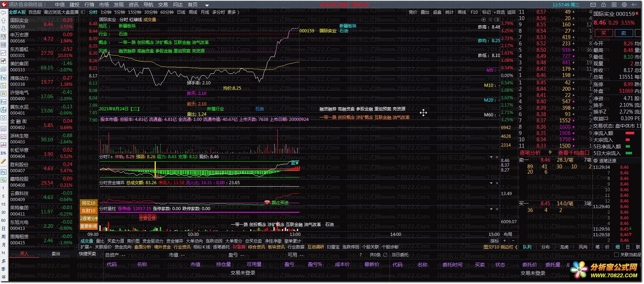
Task: Open the chart list menu icon above 昨高
Action: [x=490, y=20]
